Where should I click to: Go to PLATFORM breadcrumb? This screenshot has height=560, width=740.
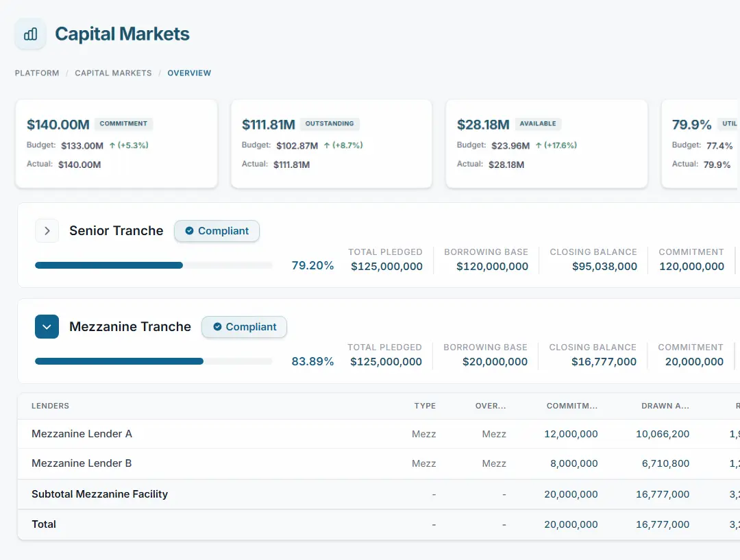(x=37, y=73)
